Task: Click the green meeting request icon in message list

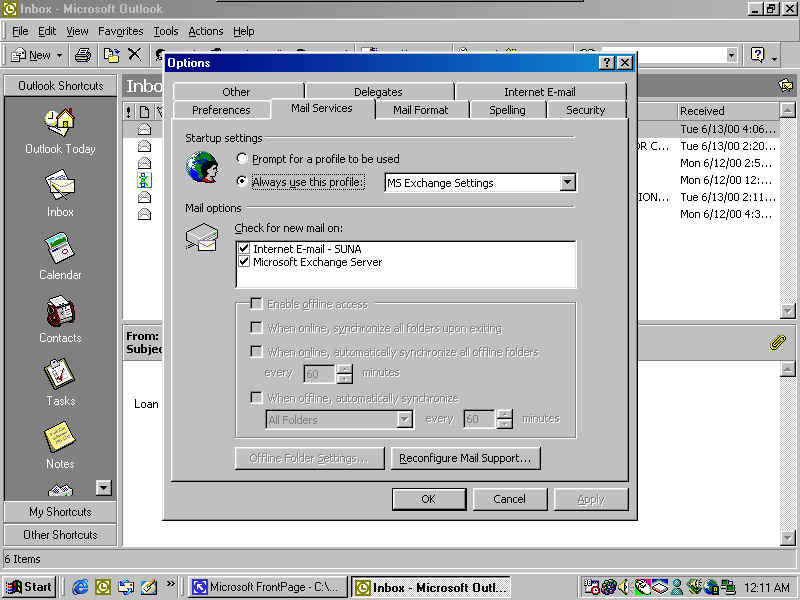Action: click(144, 180)
